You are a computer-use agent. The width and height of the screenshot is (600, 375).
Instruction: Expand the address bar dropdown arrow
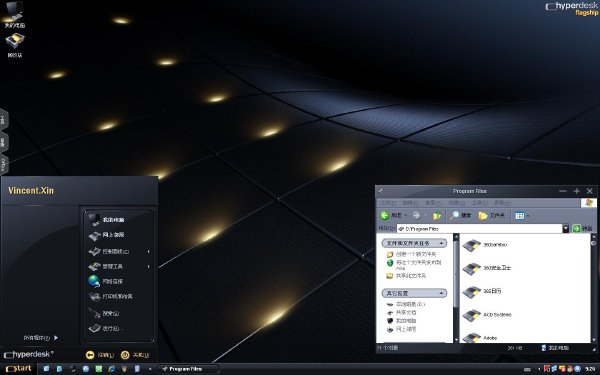tap(566, 229)
